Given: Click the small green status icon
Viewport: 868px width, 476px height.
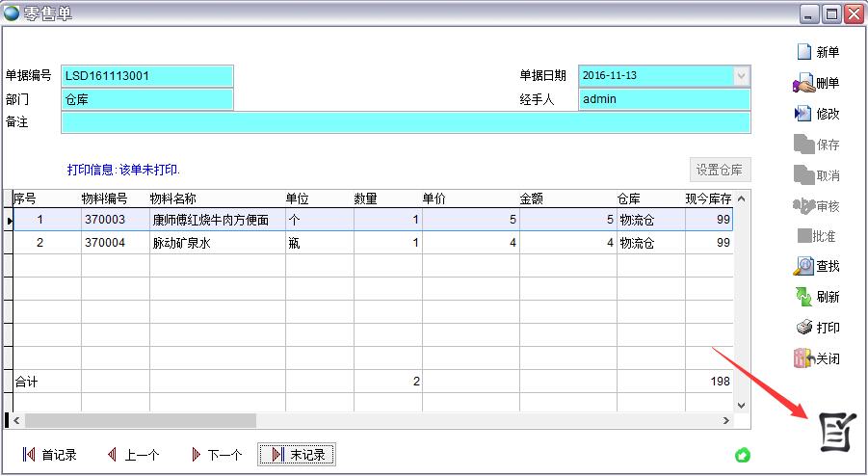Looking at the screenshot, I should coord(743,455).
